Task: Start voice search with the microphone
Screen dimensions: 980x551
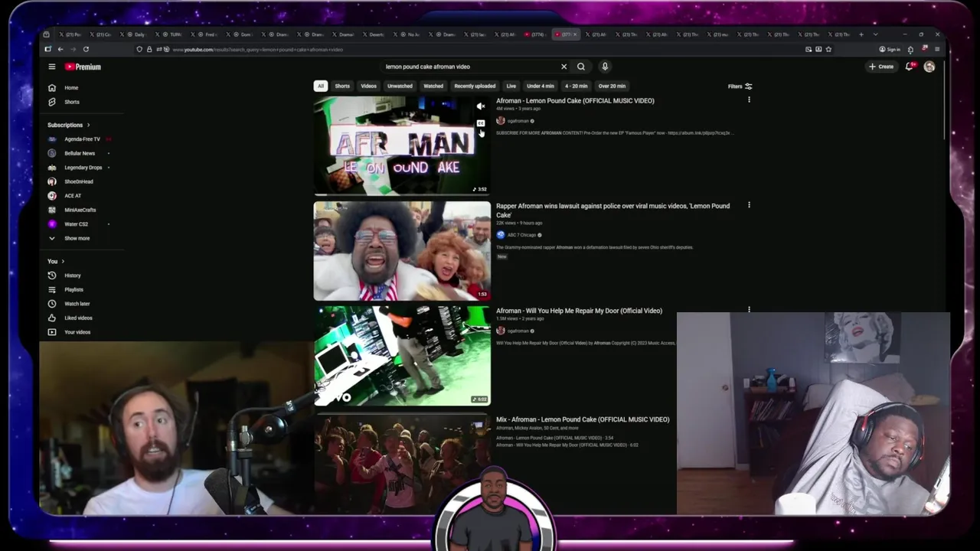Action: tap(605, 67)
